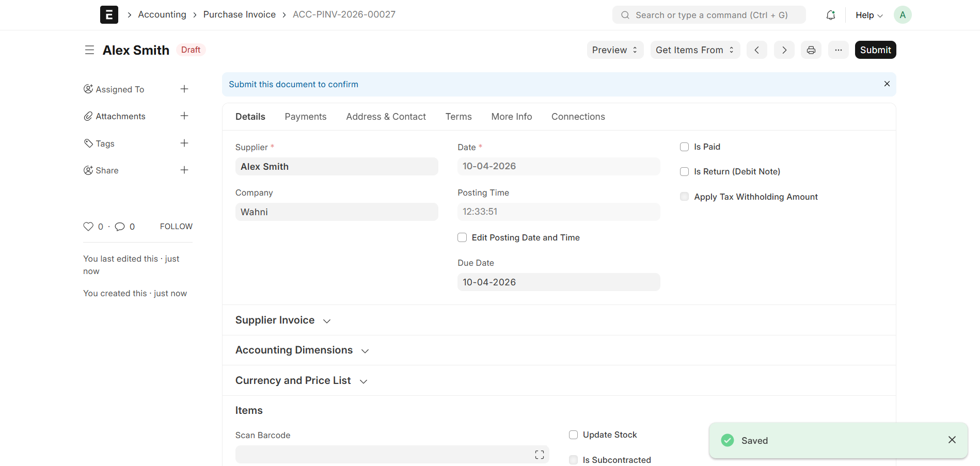Viewport: 980px width, 466px height.
Task: Add an assignee with Assigned To plus
Action: tap(184, 89)
